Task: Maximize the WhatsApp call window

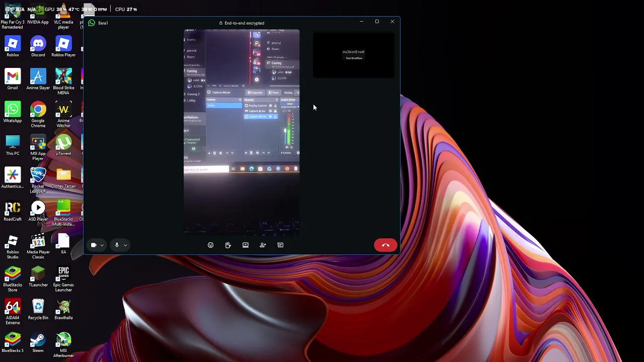Action: (x=377, y=22)
